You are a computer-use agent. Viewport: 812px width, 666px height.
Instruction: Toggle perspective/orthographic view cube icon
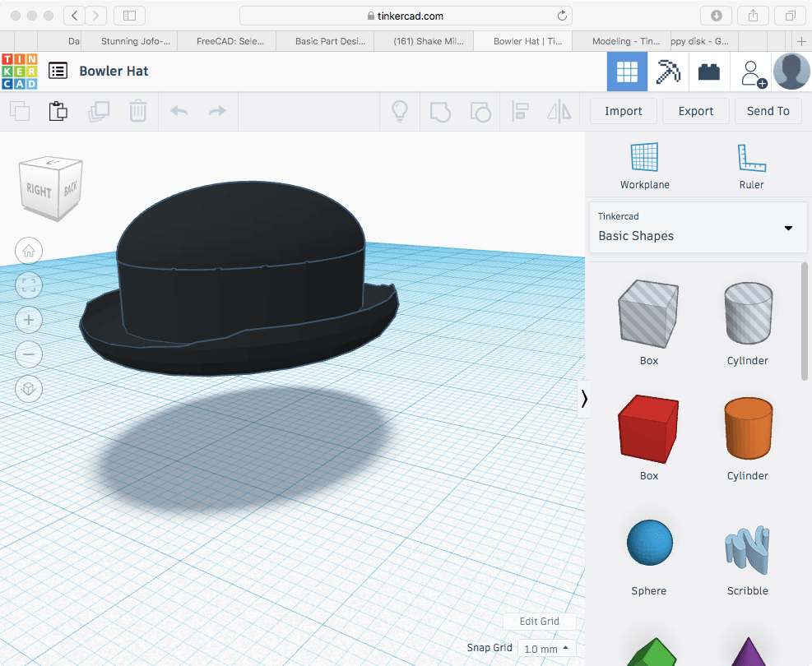(x=29, y=389)
